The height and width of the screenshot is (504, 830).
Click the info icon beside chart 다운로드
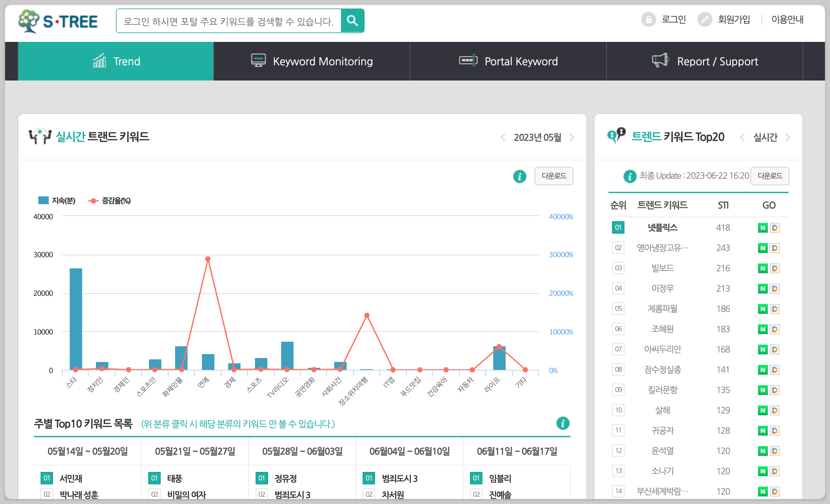tap(519, 176)
